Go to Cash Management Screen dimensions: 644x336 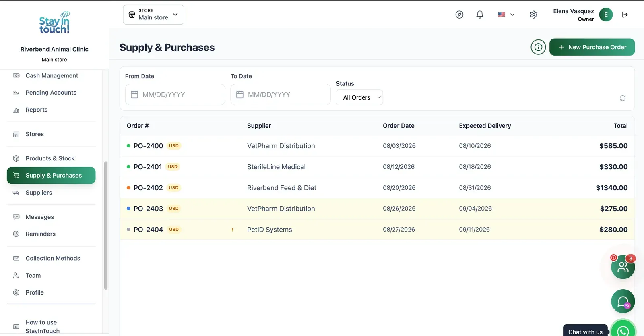click(x=52, y=75)
